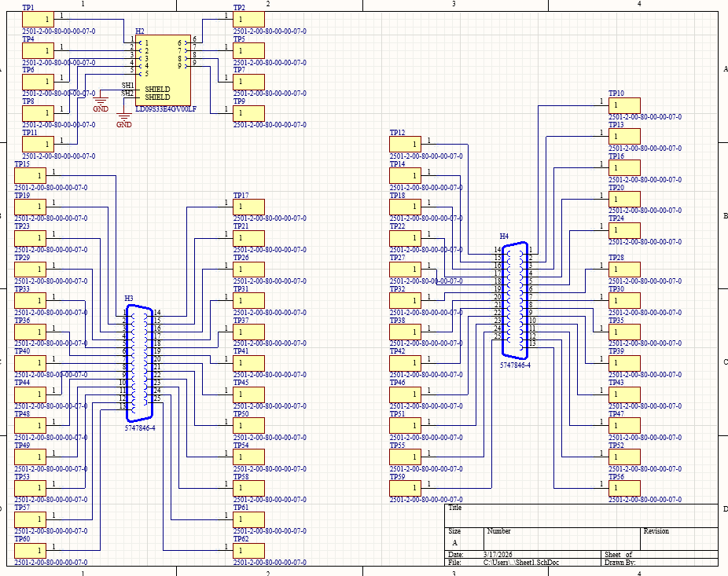Select test point TP2 component body

[x=249, y=20]
